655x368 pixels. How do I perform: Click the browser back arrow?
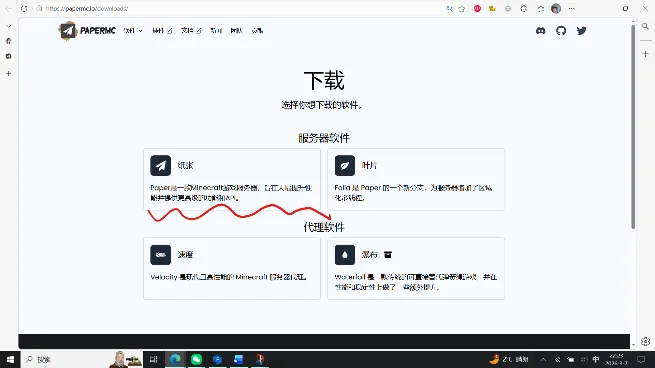click(x=8, y=8)
